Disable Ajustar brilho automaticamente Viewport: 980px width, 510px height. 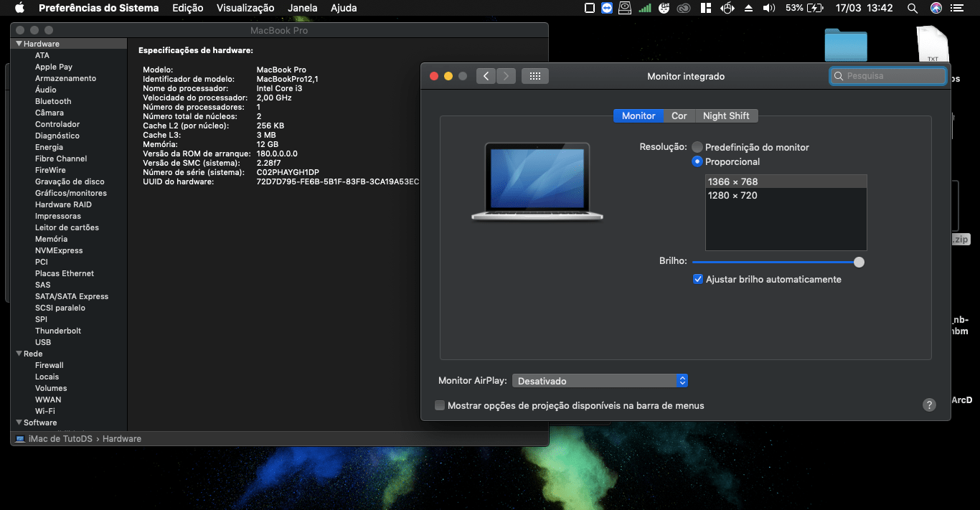click(x=697, y=279)
